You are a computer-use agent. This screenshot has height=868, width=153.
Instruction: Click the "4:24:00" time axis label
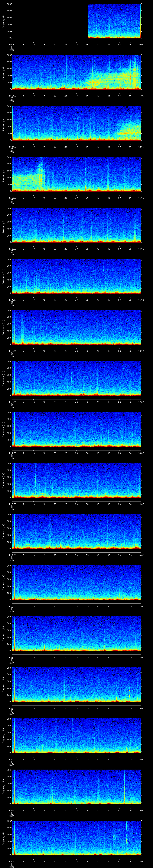click(12, 810)
